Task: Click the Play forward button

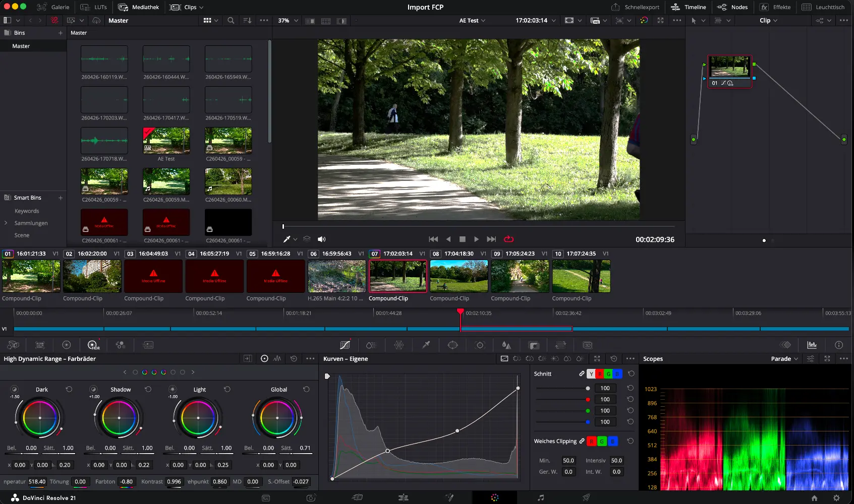Action: (476, 239)
